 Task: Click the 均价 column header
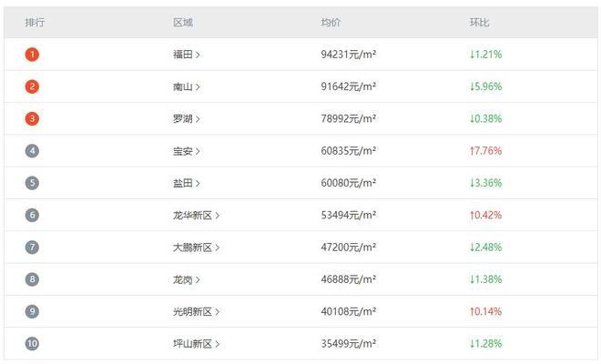(331, 23)
